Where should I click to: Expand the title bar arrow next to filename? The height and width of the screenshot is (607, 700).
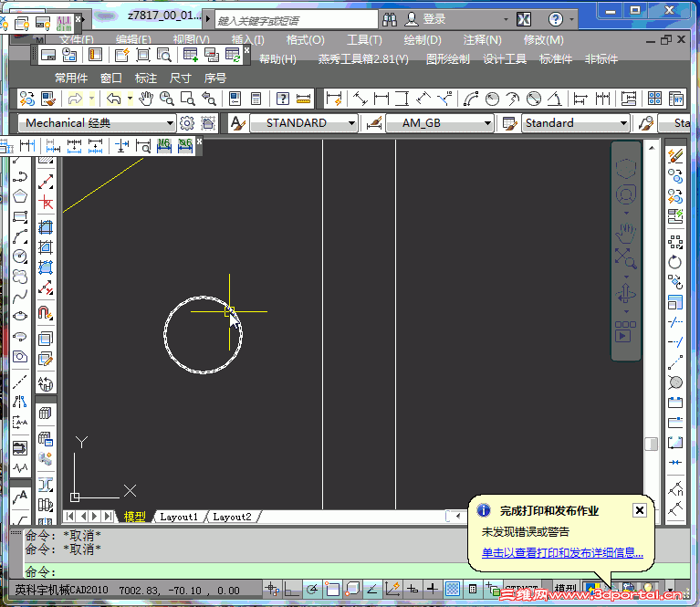click(207, 19)
